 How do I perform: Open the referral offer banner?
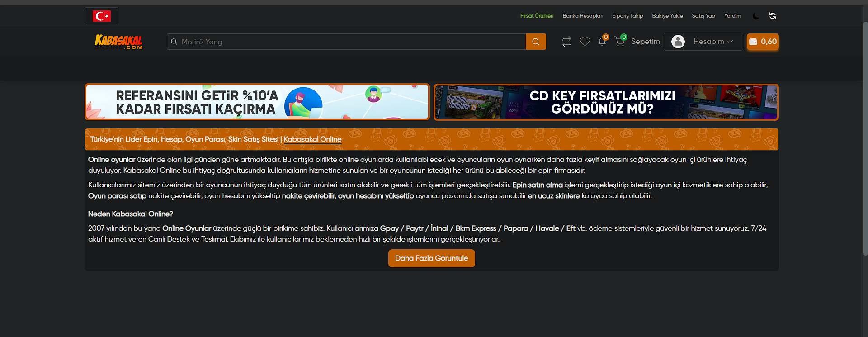click(257, 102)
